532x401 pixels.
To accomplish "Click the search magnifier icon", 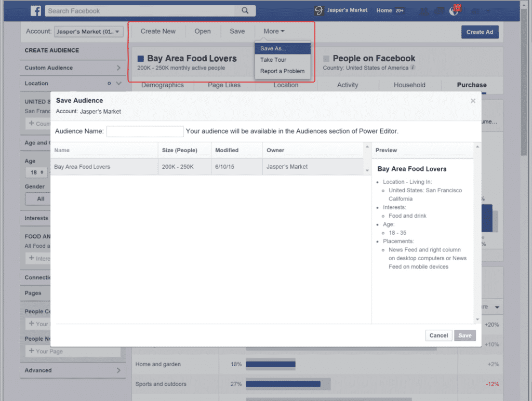I will pyautogui.click(x=245, y=10).
